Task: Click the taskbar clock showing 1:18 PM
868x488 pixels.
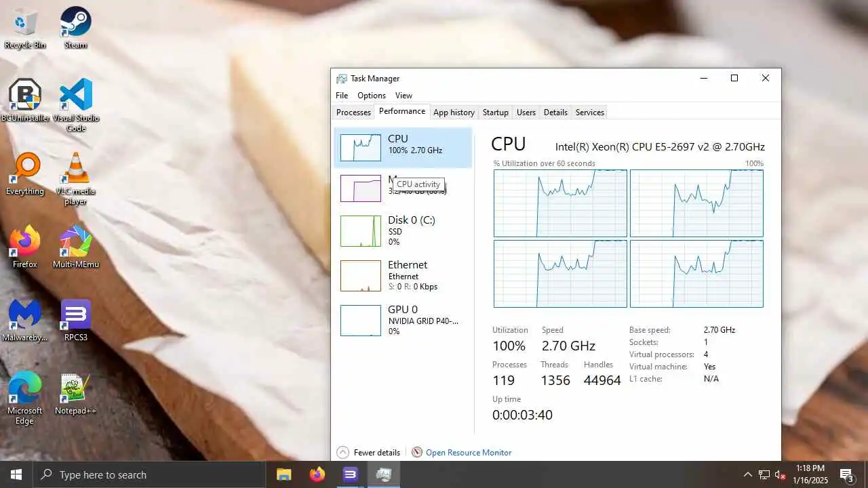Action: (811, 474)
